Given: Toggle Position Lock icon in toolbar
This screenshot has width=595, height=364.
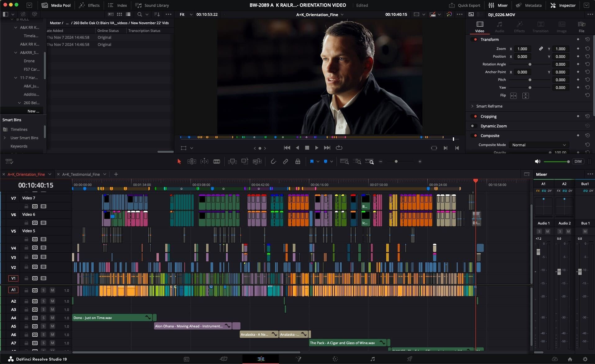Looking at the screenshot, I should 298,162.
